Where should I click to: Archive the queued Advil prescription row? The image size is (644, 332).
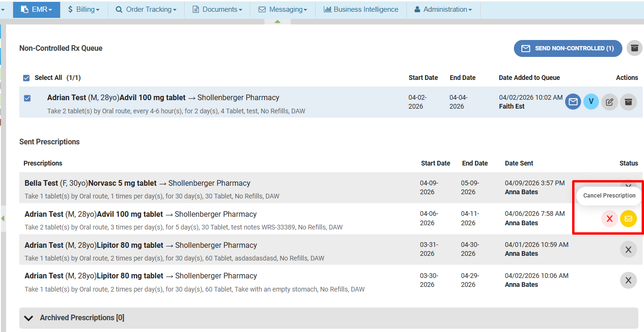coord(628,102)
